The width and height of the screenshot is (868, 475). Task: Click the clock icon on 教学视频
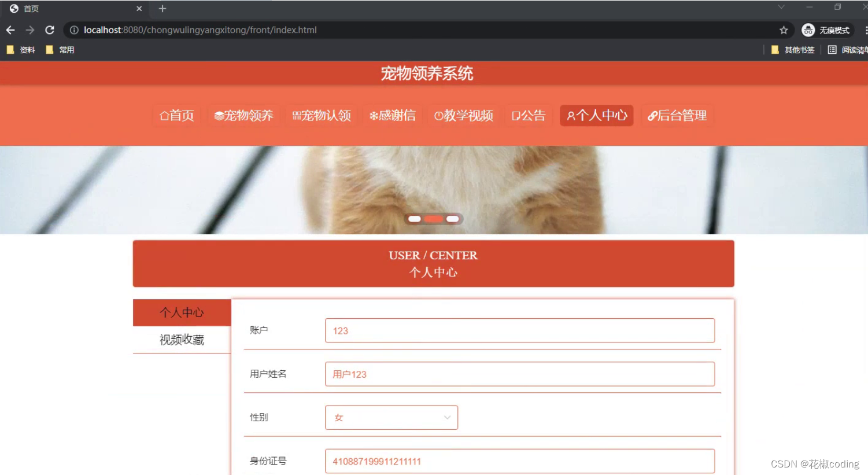(438, 115)
